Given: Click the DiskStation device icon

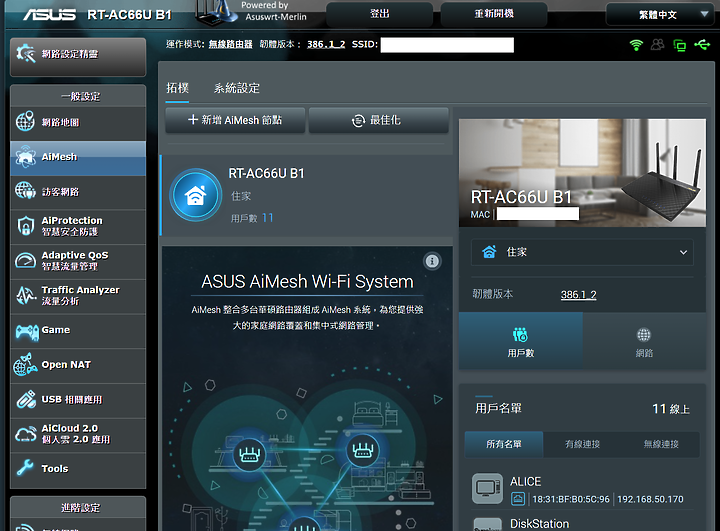Looking at the screenshot, I should point(487,524).
